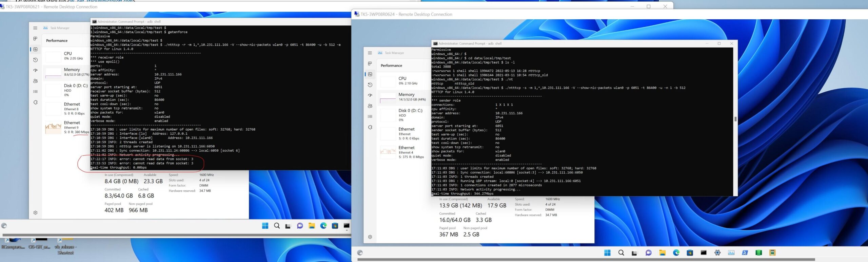Click Start button on right session's taskbar
This screenshot has width=868, height=262.
pyautogui.click(x=607, y=253)
